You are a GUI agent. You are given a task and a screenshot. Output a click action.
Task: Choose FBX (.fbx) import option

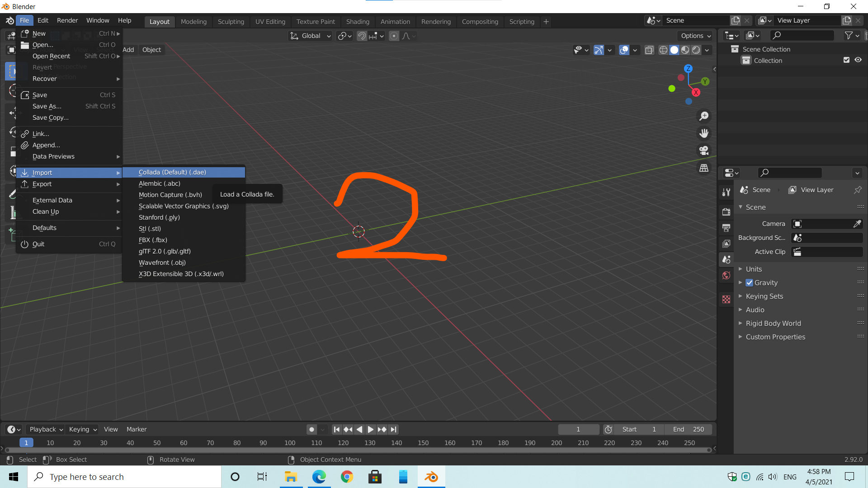click(184, 240)
